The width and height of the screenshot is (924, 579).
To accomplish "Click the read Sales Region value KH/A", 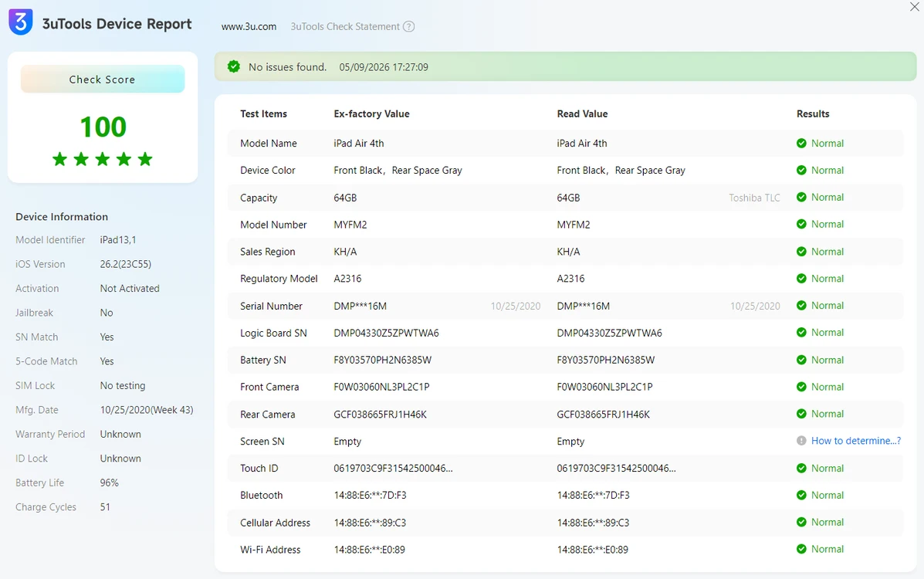I will 568,252.
